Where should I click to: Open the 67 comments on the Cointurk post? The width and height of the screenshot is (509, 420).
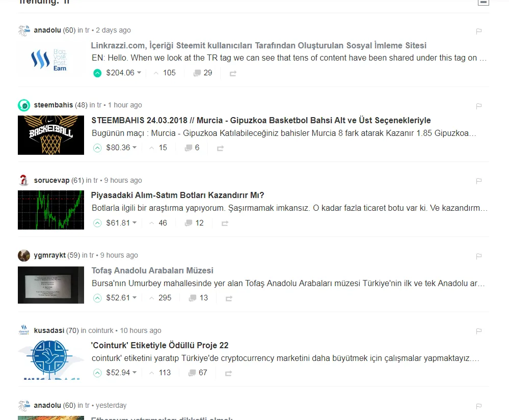(198, 373)
